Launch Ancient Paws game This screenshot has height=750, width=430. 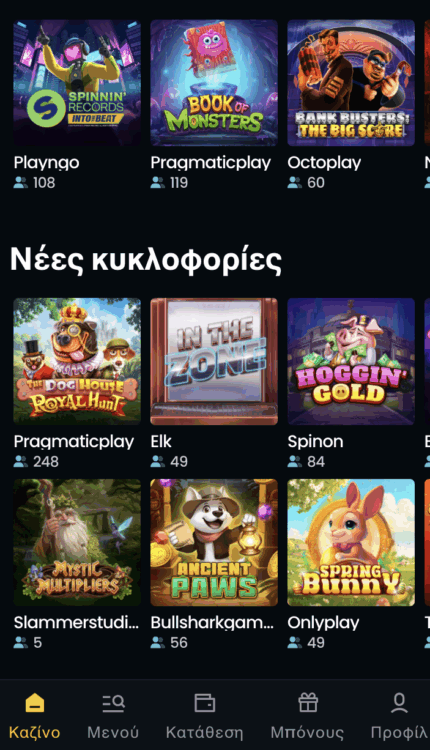pyautogui.click(x=214, y=542)
